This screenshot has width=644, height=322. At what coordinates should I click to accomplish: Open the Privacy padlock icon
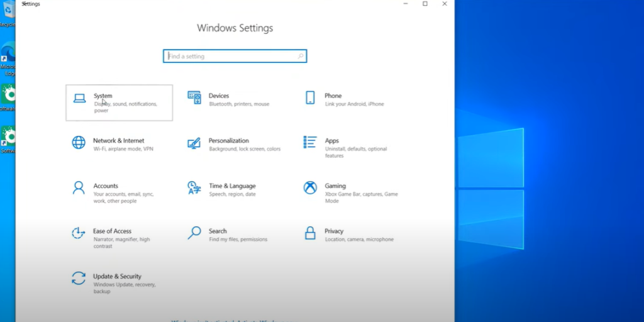pos(310,233)
